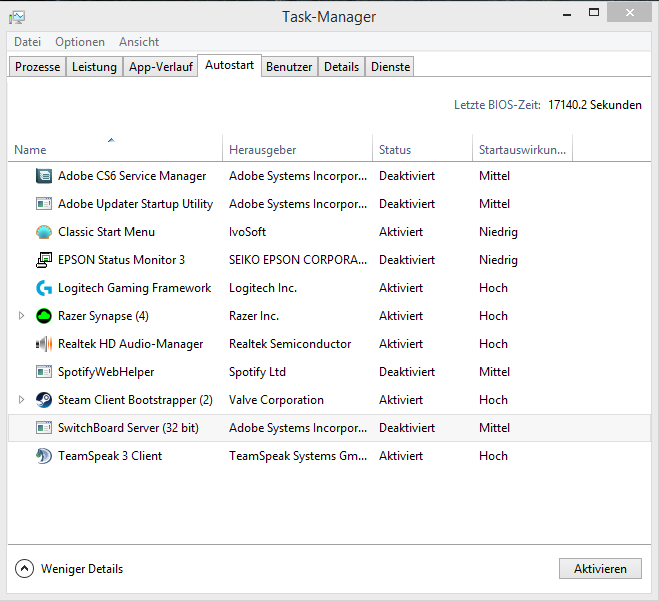Select the TeamSpeak 3 Client entry
The width and height of the screenshot is (659, 601).
(110, 456)
